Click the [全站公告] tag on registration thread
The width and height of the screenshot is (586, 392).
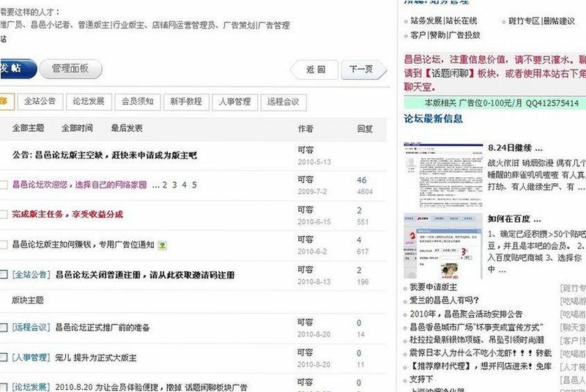click(x=31, y=275)
